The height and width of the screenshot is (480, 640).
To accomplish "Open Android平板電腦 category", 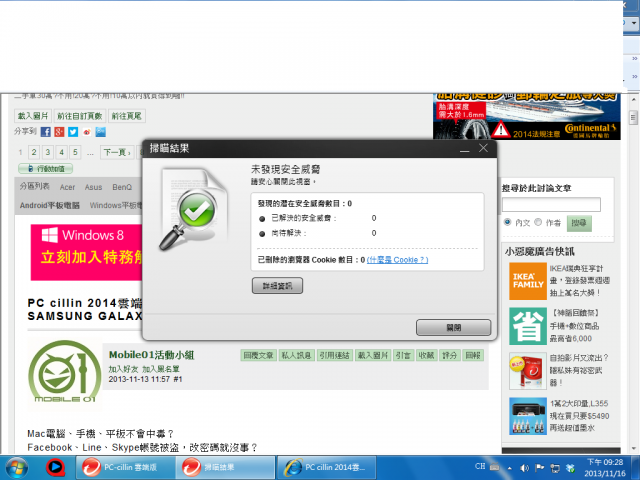I will coord(50,205).
